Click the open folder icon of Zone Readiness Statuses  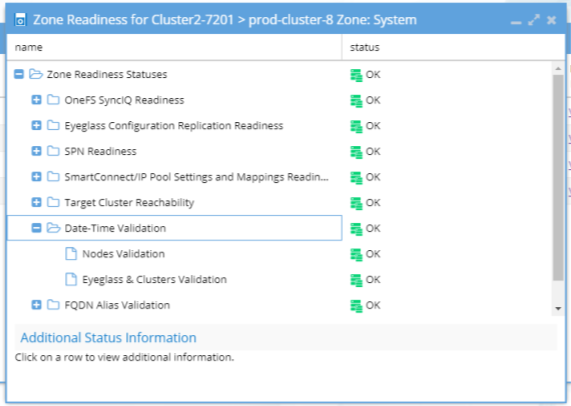coord(36,74)
